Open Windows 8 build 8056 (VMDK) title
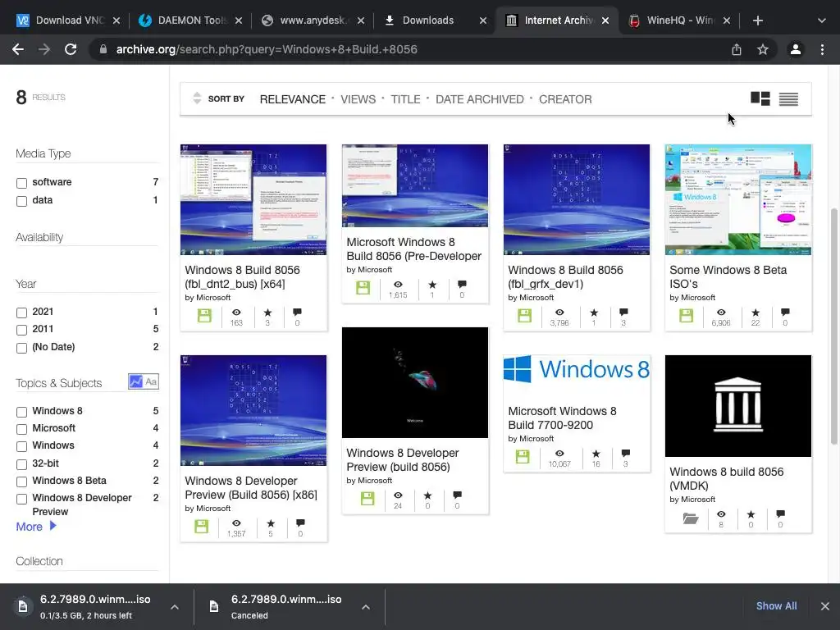Image resolution: width=840 pixels, height=630 pixels. tap(727, 478)
